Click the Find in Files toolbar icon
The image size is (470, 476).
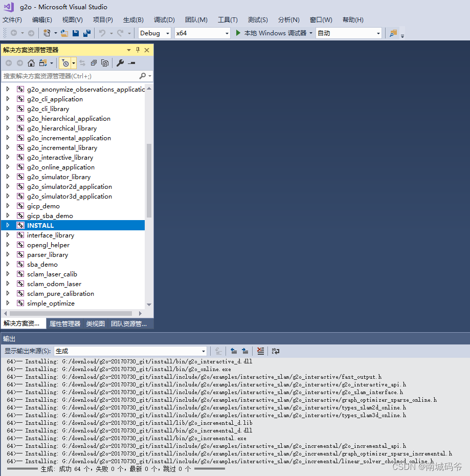[393, 33]
